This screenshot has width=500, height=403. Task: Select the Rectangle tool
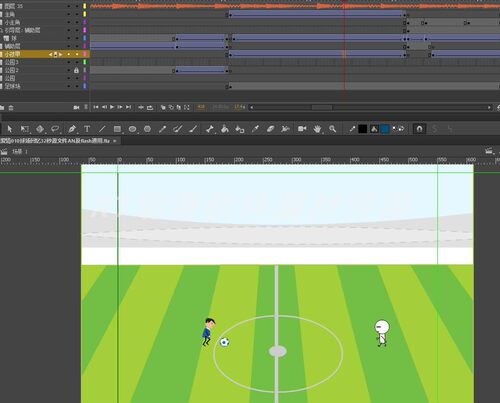(117, 129)
